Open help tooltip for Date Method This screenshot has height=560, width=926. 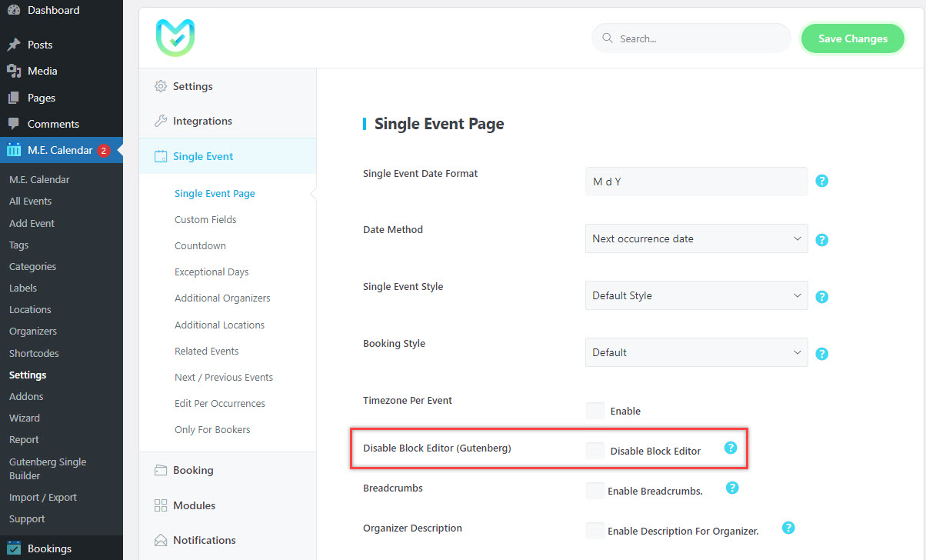[821, 240]
